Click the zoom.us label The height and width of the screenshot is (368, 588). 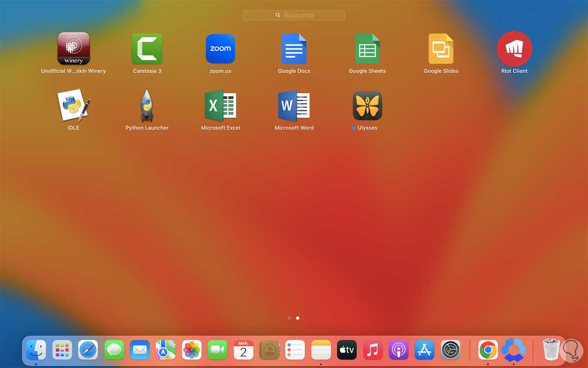tap(220, 71)
